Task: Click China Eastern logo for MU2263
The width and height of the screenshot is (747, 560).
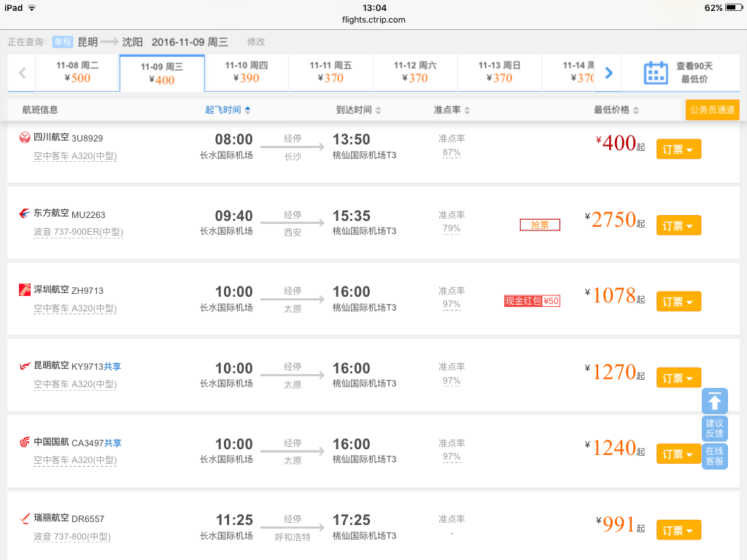Action: [25, 214]
